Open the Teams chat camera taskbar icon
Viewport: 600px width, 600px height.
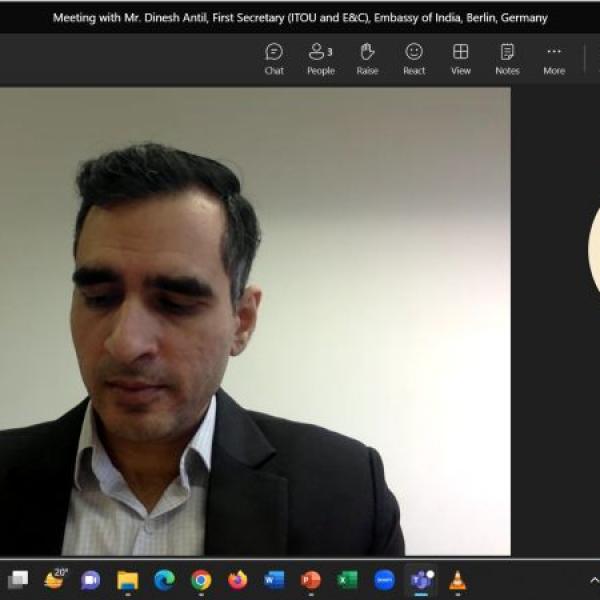click(91, 580)
